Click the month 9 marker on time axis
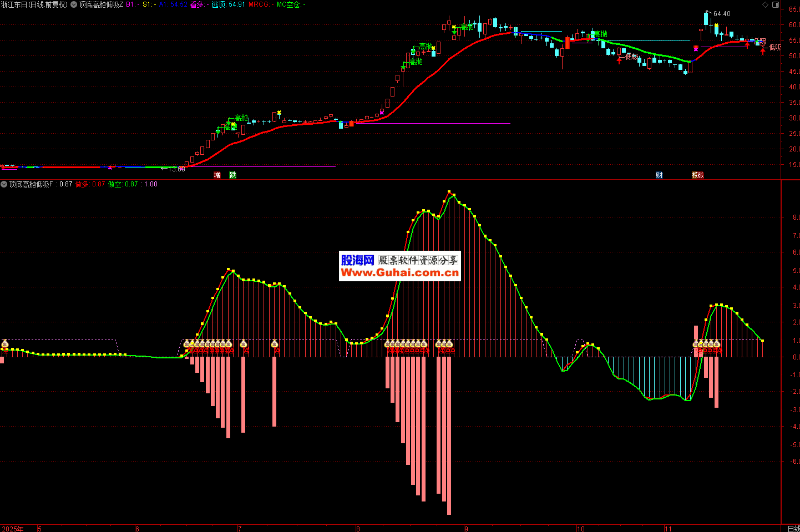The height and width of the screenshot is (532, 800). (x=466, y=529)
